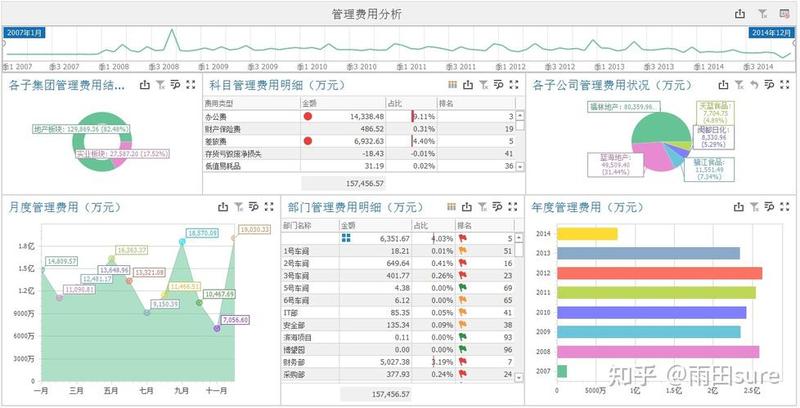Sort by the 费用类型 column header
The width and height of the screenshot is (800, 408).
click(x=252, y=103)
